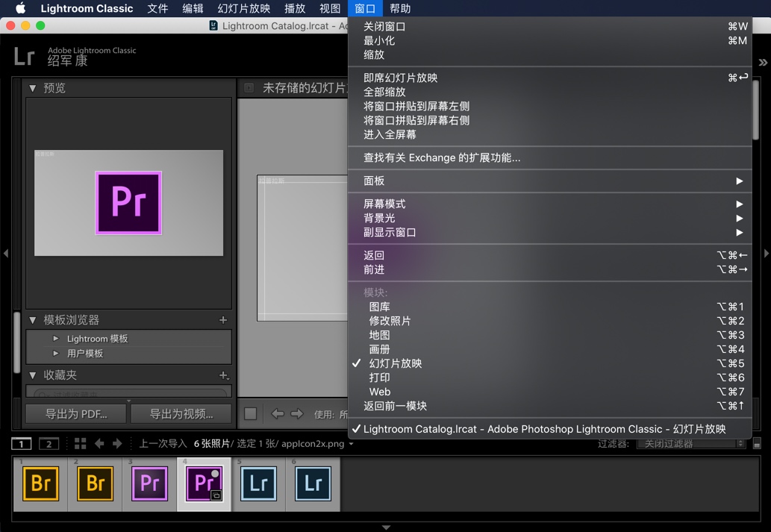Open the secondary display with the "2" icon
This screenshot has height=532, width=771.
(x=49, y=443)
